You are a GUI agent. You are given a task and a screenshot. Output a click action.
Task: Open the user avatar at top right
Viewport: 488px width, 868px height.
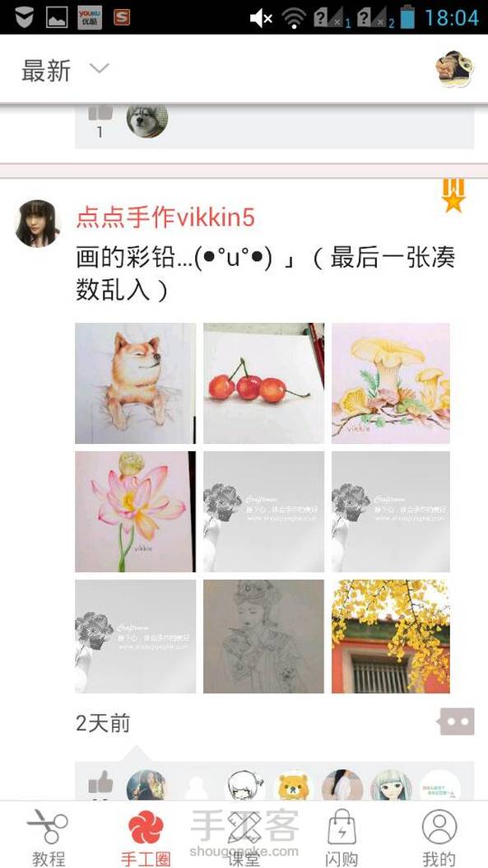(454, 69)
